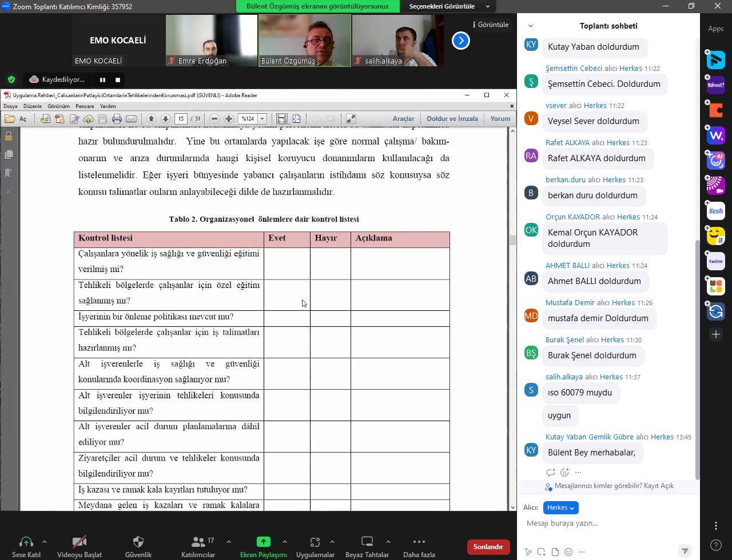Collapse chat panel with header chevron
This screenshot has width=732, height=560.
click(x=531, y=26)
